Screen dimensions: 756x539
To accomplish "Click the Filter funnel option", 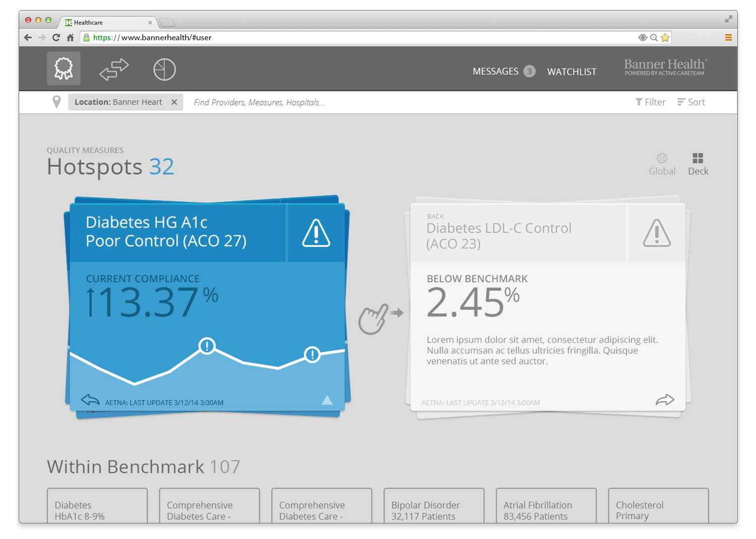I will [650, 102].
